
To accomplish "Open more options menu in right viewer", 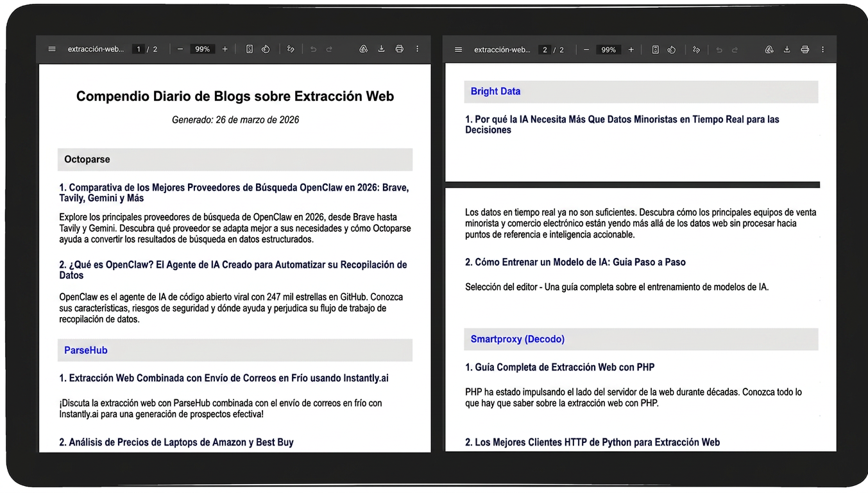I will [x=822, y=49].
